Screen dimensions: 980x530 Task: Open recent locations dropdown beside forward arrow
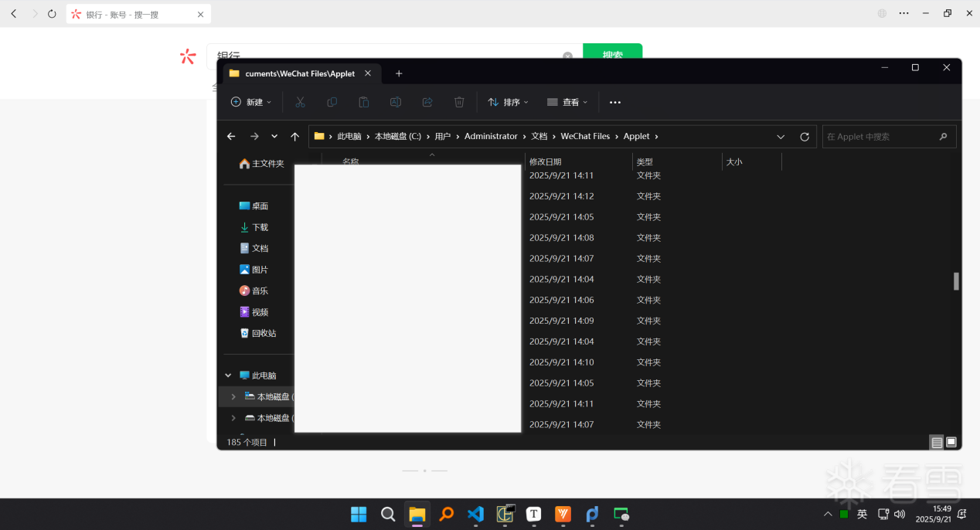pyautogui.click(x=274, y=136)
